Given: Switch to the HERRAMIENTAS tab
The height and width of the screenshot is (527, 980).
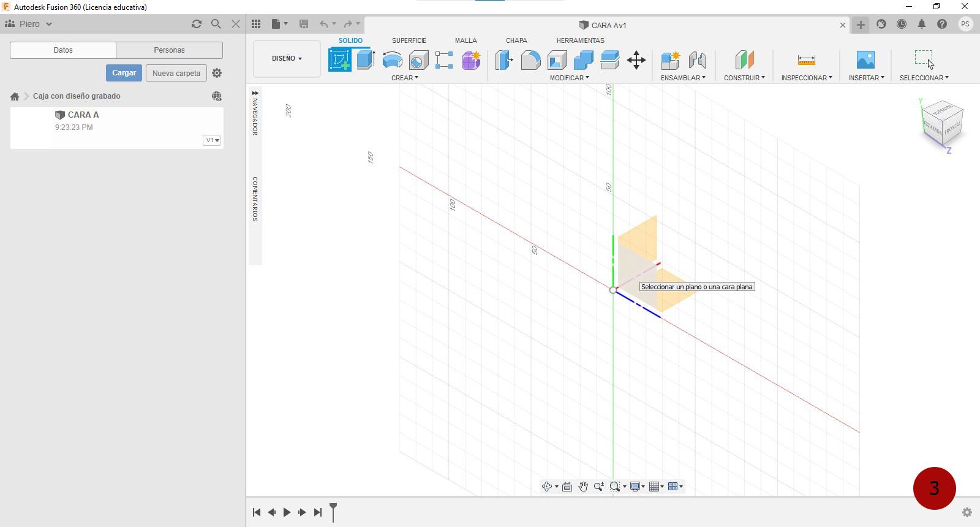Looking at the screenshot, I should point(580,40).
